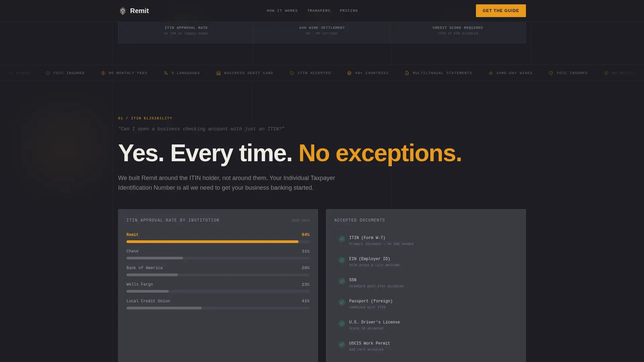Click the 'Wells Fargo' label
Image resolution: width=644 pixels, height=362 pixels.
click(140, 284)
